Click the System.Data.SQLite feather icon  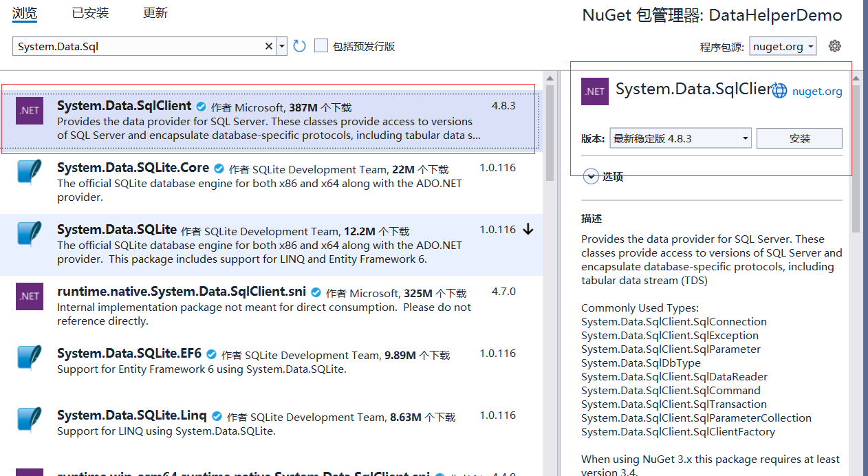tap(30, 234)
